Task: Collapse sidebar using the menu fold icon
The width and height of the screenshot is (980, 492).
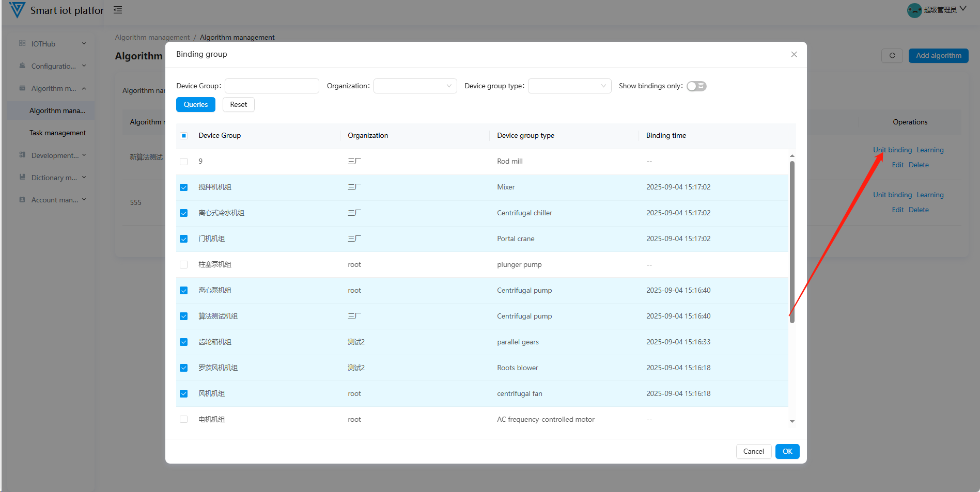Action: pos(118,10)
